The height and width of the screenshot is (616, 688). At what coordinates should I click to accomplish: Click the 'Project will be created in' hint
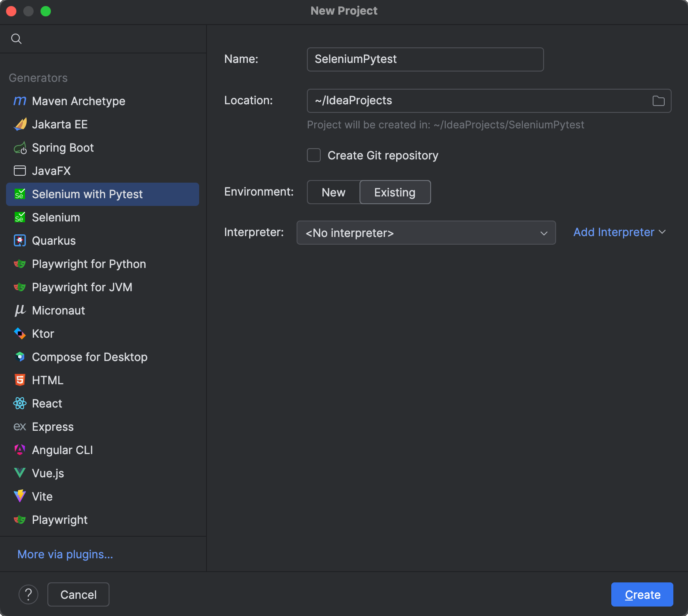pyautogui.click(x=446, y=125)
